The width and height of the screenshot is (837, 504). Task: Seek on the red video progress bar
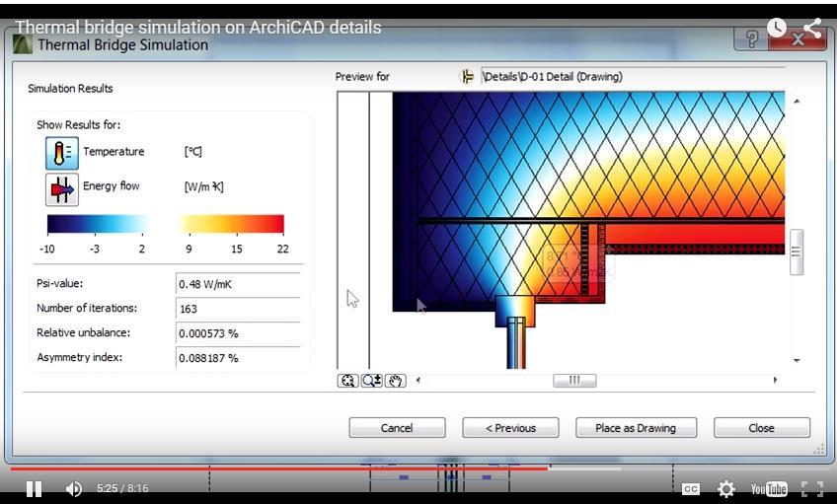click(278, 468)
